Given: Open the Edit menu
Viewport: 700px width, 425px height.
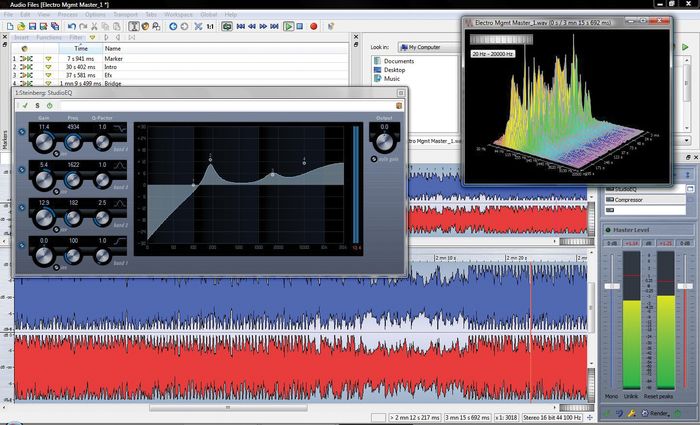Looking at the screenshot, I should coord(25,15).
